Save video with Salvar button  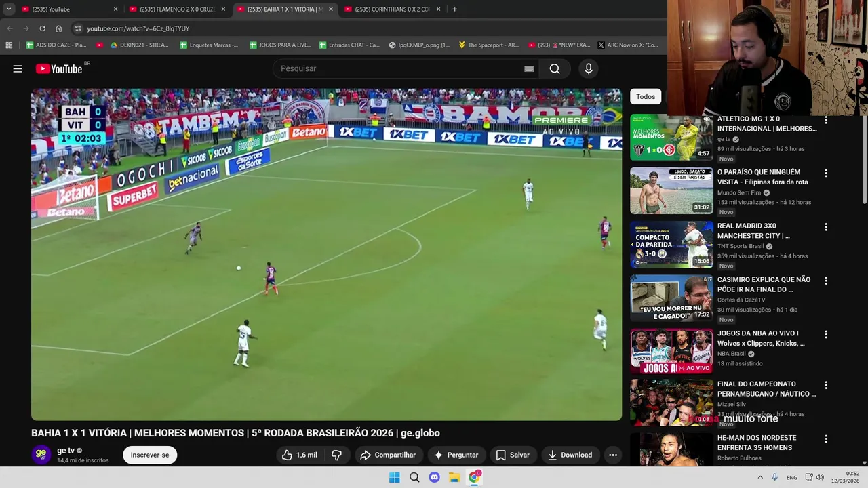[x=513, y=455]
